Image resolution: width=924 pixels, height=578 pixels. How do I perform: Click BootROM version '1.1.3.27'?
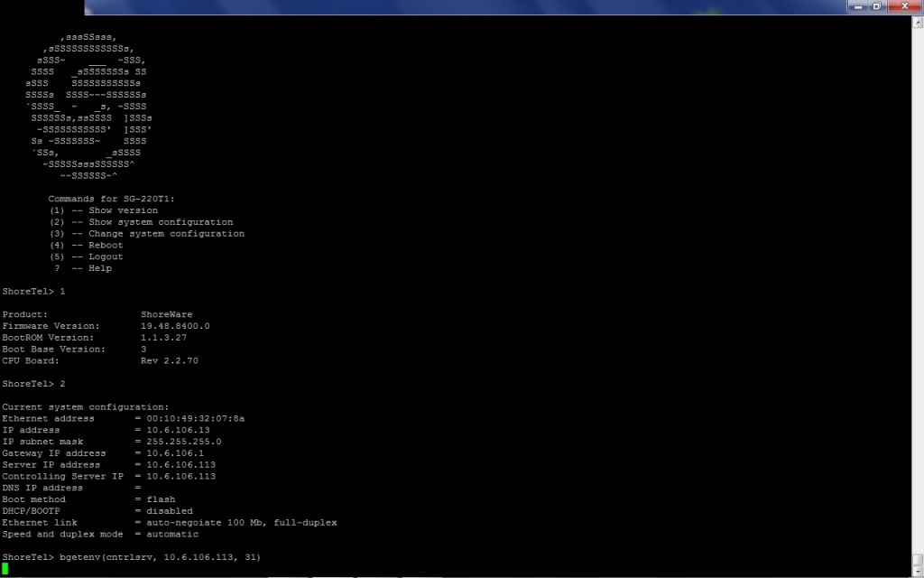point(164,338)
